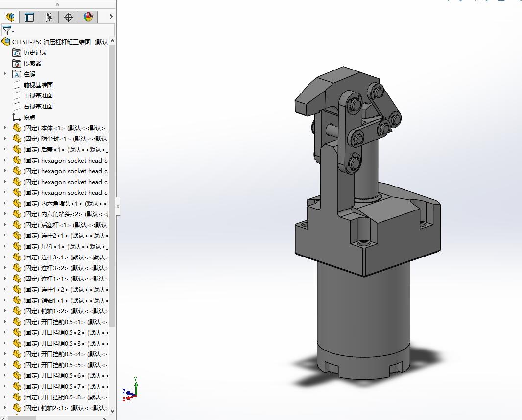Select the 右视基准面 plane icon
The height and width of the screenshot is (420, 522).
[x=16, y=106]
